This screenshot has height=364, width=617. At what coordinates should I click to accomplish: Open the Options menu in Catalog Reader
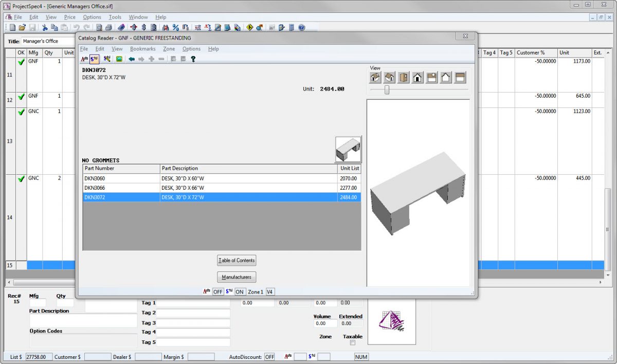191,49
